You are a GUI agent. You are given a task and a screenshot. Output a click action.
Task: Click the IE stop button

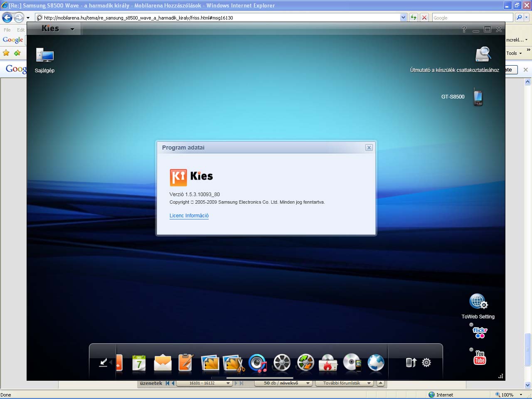click(424, 17)
